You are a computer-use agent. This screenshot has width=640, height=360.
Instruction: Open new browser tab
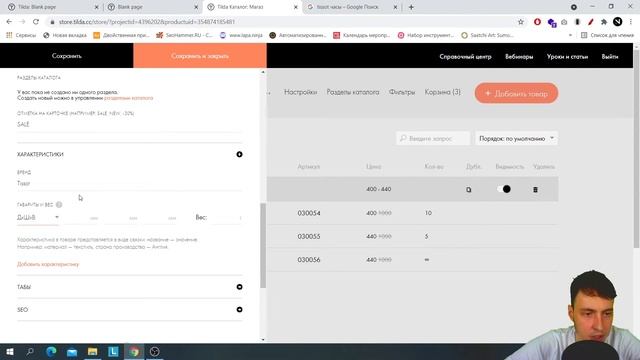coord(411,7)
